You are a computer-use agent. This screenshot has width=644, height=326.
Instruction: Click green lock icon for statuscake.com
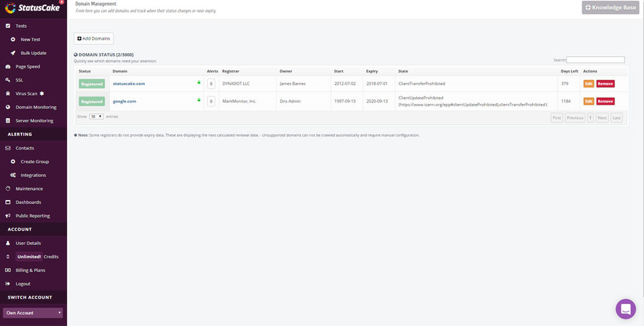[199, 83]
